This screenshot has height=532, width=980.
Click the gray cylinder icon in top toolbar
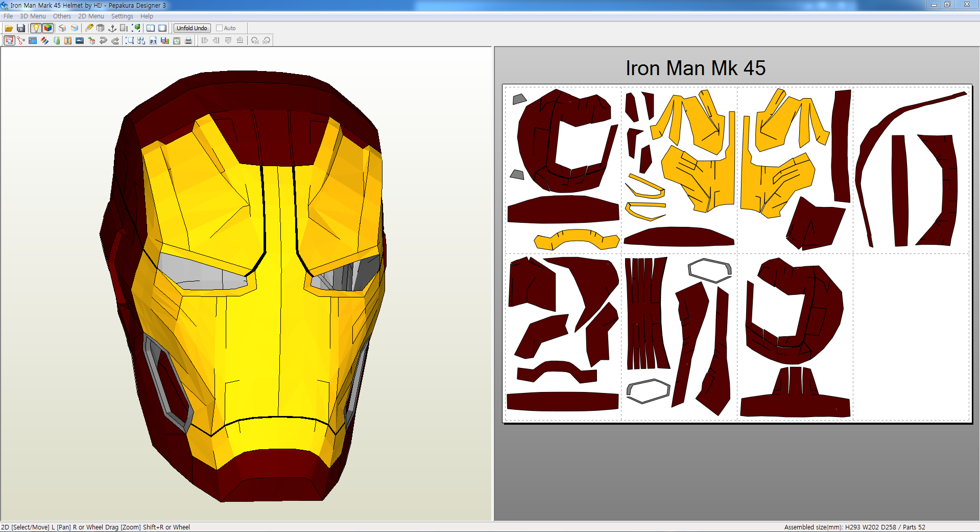point(101,28)
